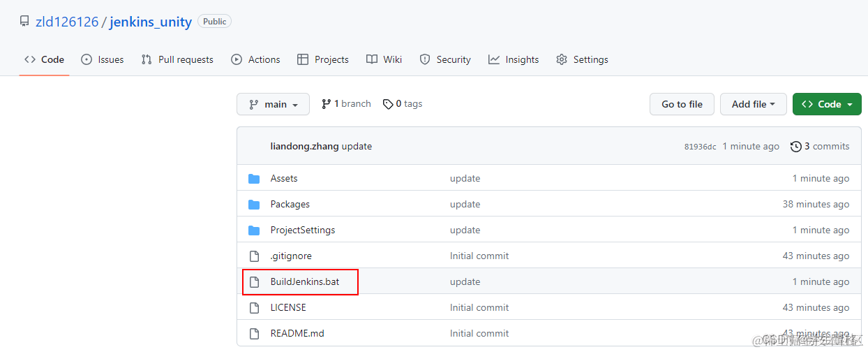Viewport: 868px width, 352px height.
Task: Open the latest commit message update
Action: click(357, 146)
